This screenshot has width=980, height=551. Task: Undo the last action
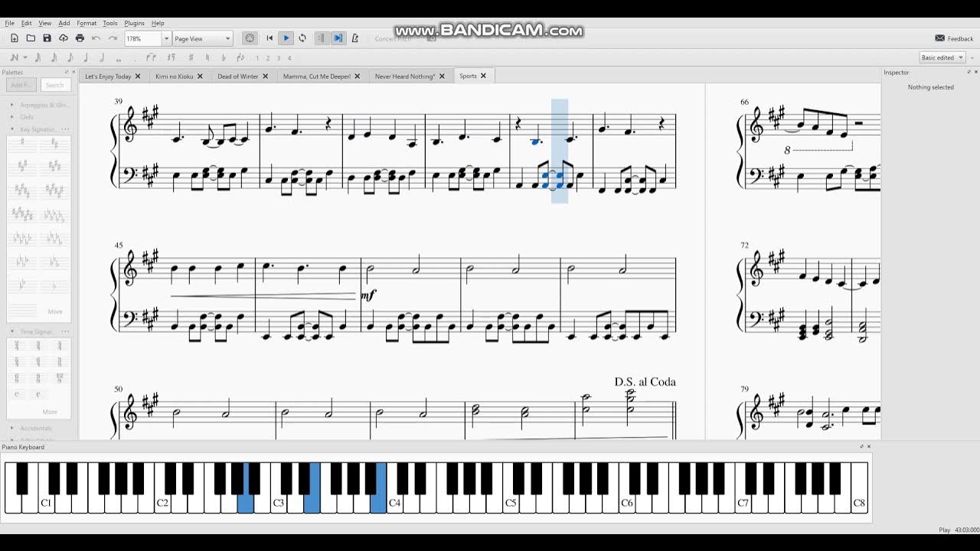(x=96, y=38)
